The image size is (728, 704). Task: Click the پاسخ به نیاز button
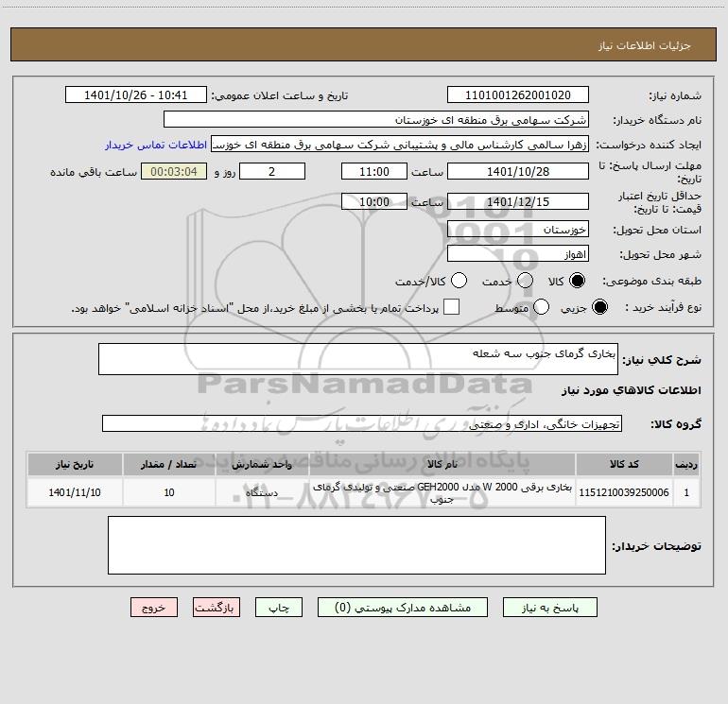coord(550,608)
